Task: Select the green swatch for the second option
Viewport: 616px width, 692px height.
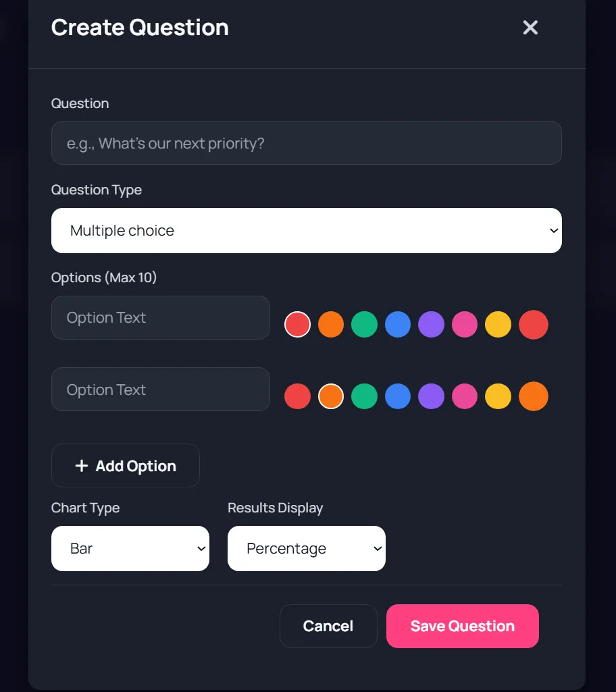Action: [x=364, y=396]
